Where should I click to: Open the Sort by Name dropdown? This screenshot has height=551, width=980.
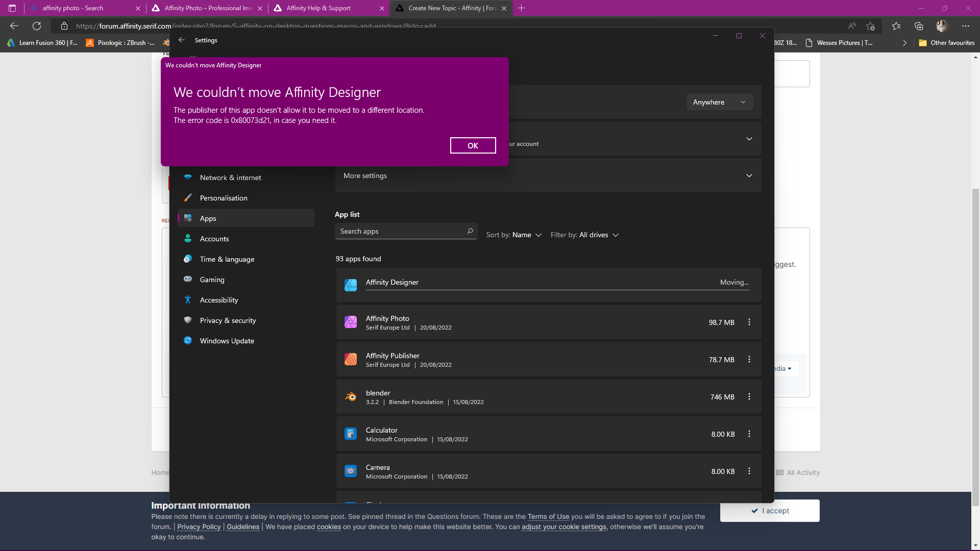[x=513, y=235]
